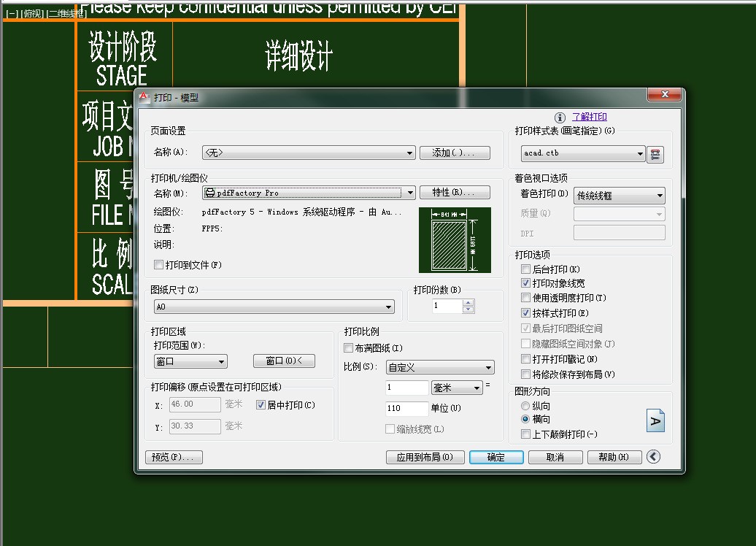Toggle 打印对象线宽 checkbox

point(526,283)
